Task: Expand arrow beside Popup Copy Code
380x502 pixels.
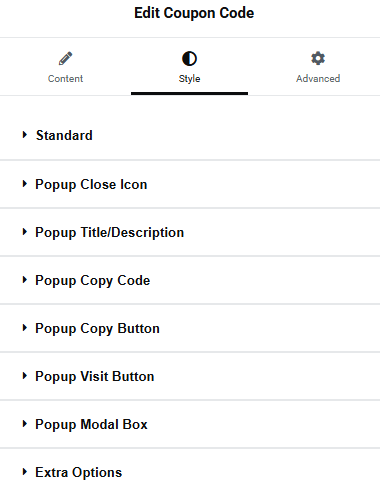Action: (x=25, y=280)
